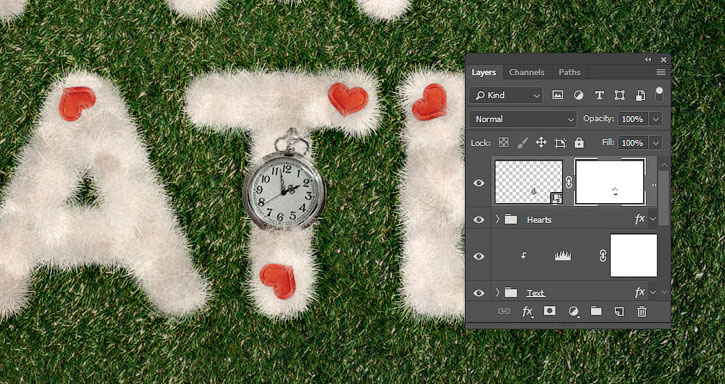
Task: Click the Fill 100% value field
Action: 632,143
